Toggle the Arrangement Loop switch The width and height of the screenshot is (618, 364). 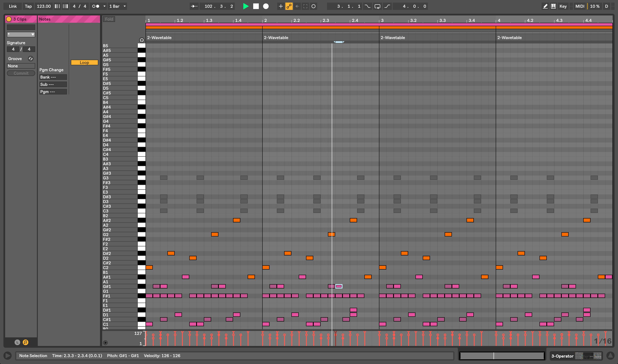pyautogui.click(x=377, y=6)
